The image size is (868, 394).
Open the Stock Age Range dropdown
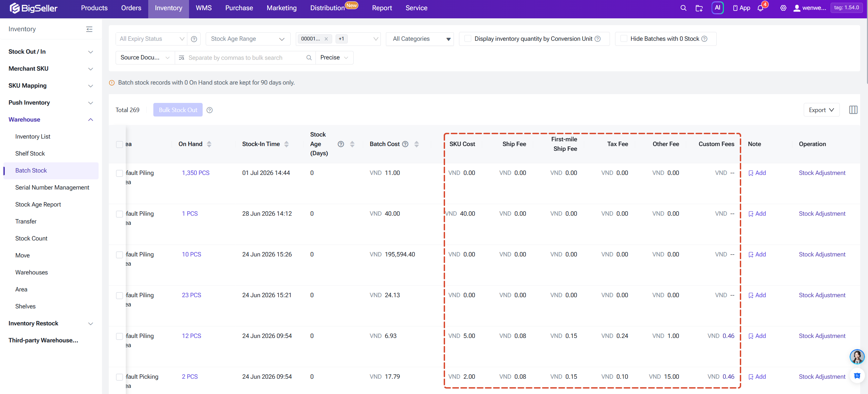tap(248, 39)
